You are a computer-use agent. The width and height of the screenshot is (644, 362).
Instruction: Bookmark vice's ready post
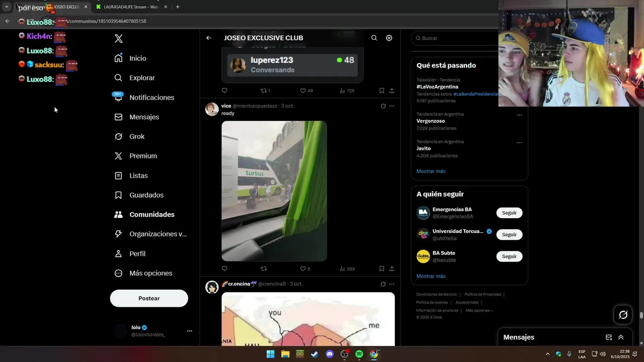(x=381, y=268)
